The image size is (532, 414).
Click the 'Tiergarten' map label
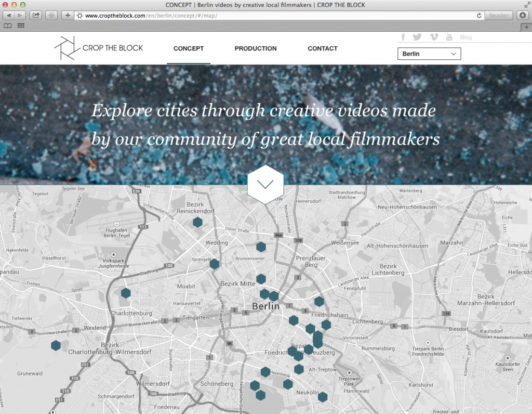pos(195,318)
